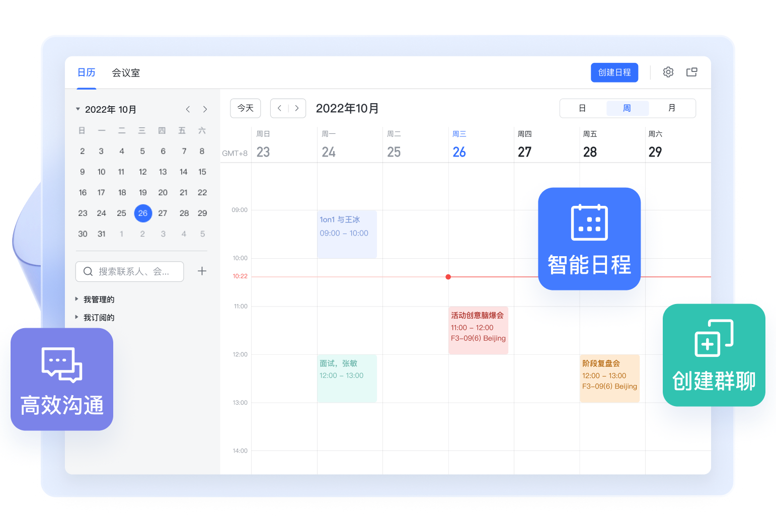
Task: Navigate to next week in main calendar
Action: (x=297, y=108)
